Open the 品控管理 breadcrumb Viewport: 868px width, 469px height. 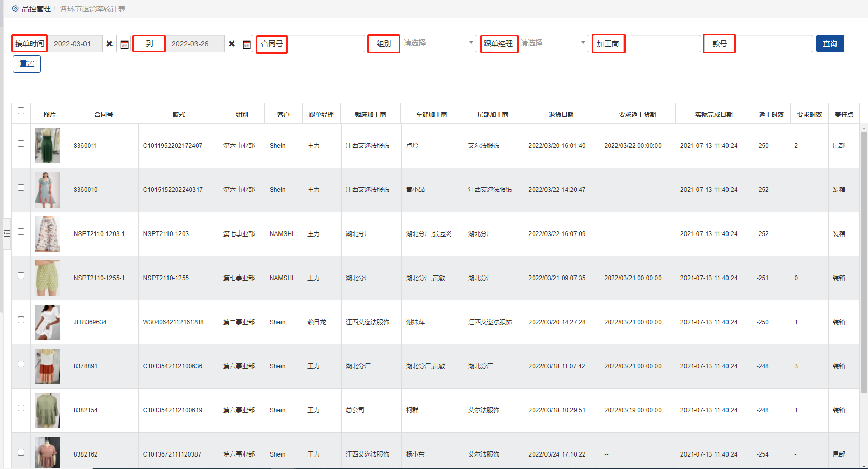point(36,9)
